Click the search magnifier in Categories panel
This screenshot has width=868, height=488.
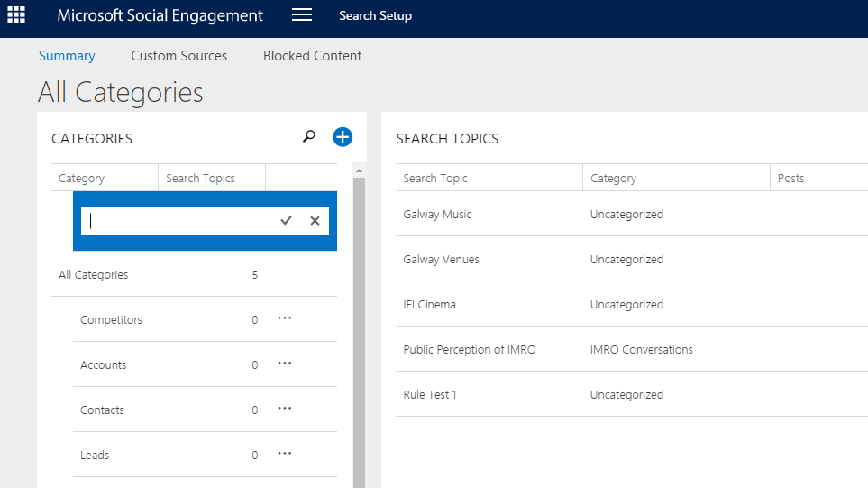[x=309, y=136]
